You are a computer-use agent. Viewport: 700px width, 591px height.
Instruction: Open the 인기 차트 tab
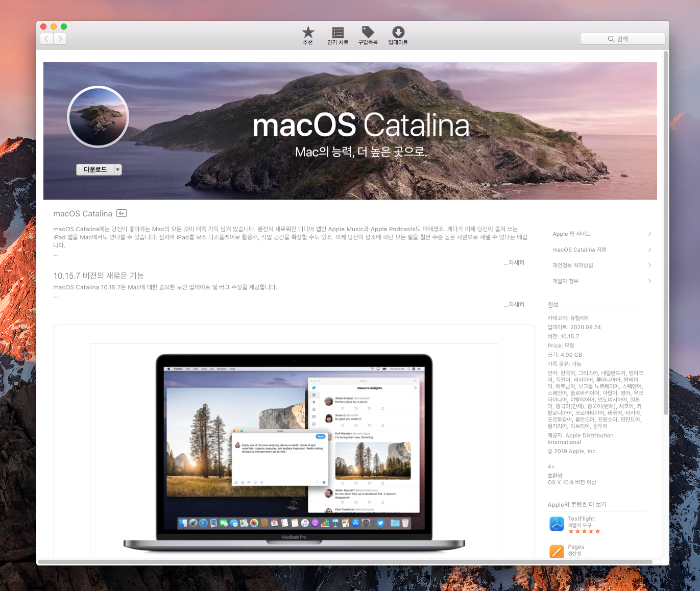point(337,36)
